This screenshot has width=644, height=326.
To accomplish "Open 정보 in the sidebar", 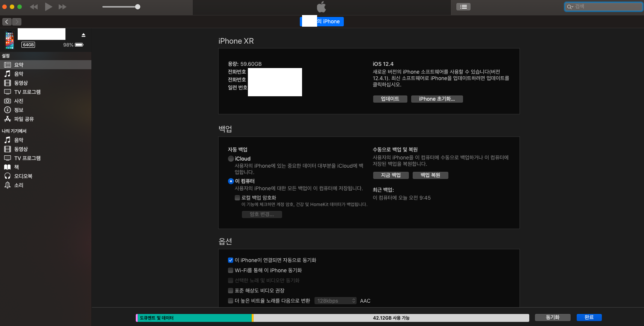I will [46, 110].
